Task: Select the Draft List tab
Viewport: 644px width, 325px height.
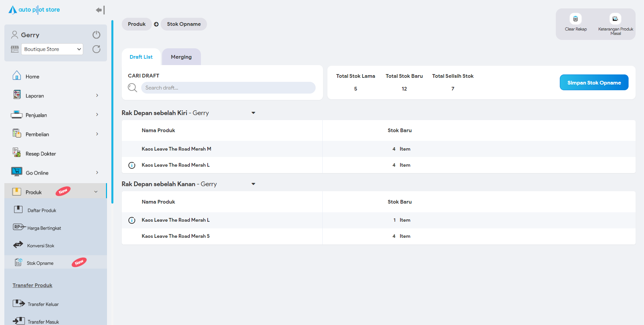Action: [x=141, y=57]
